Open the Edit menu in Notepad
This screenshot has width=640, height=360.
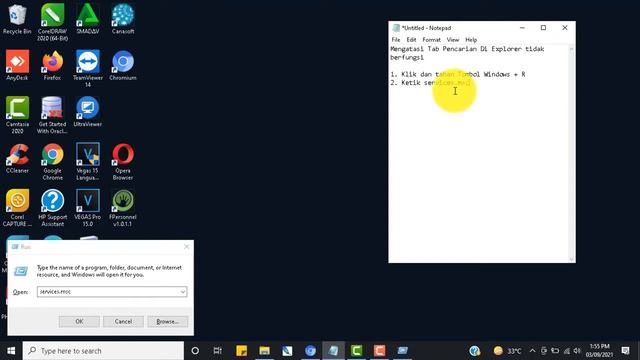click(411, 40)
